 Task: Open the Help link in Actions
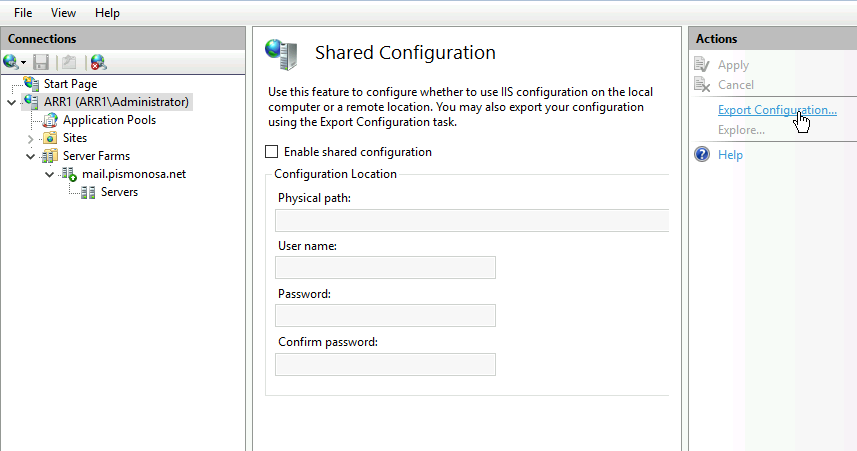click(730, 155)
